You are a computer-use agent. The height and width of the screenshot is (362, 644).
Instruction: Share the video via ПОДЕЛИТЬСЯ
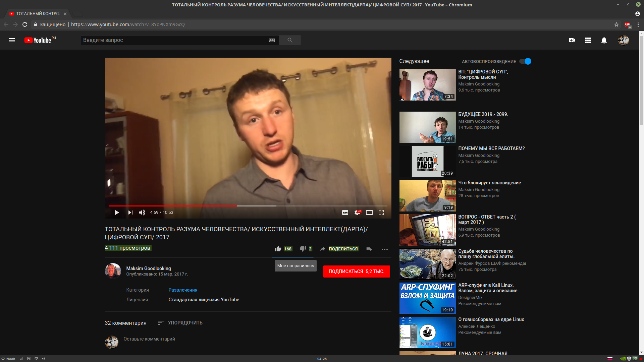(339, 249)
